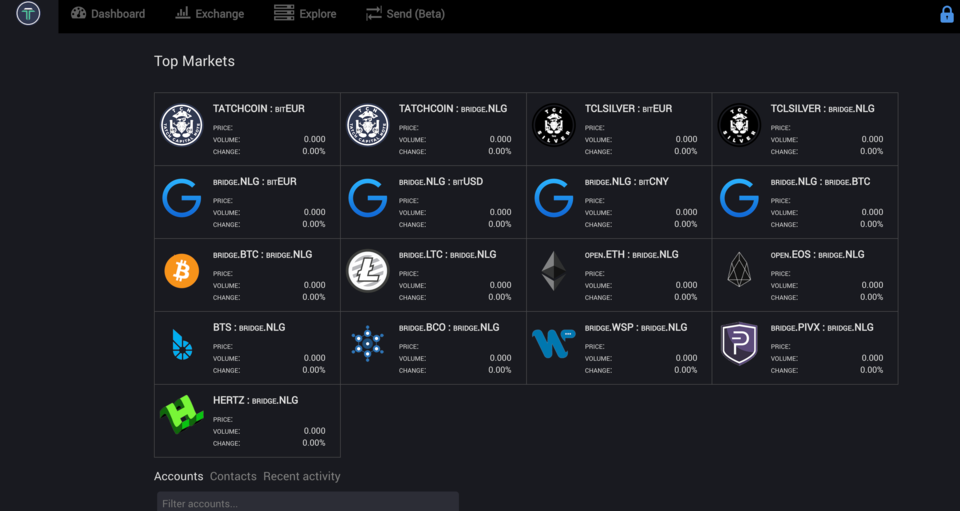Screen dimensions: 960x511
Task: Open the HERTZ : bridge.NLG market title
Action: click(255, 400)
